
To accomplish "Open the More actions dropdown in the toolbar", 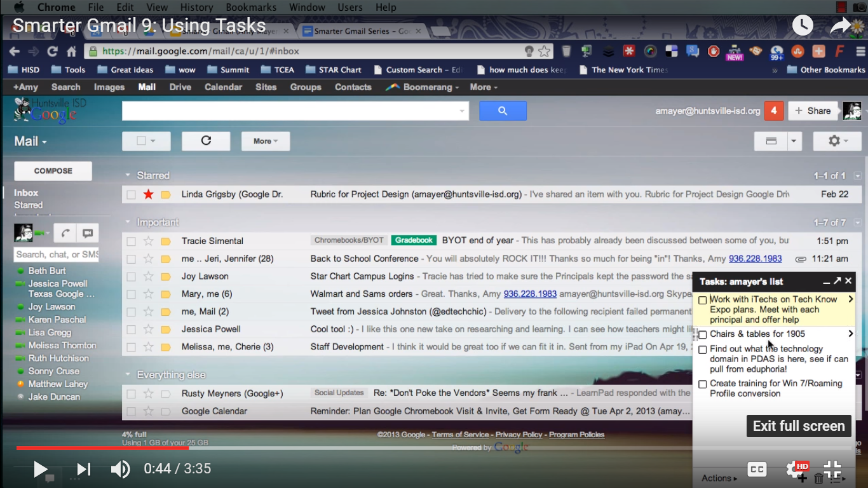I will tap(266, 141).
